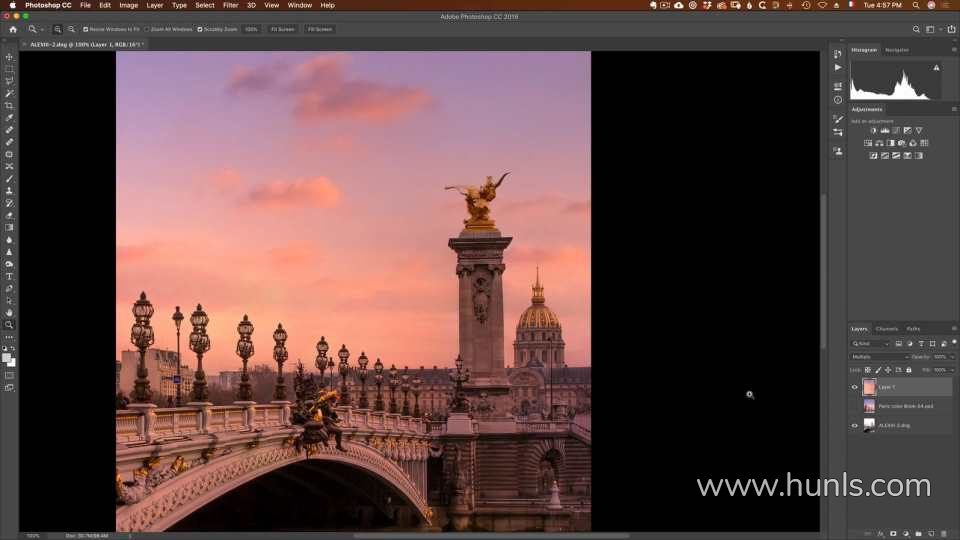Select the Paris color layer thumbnail

click(869, 406)
